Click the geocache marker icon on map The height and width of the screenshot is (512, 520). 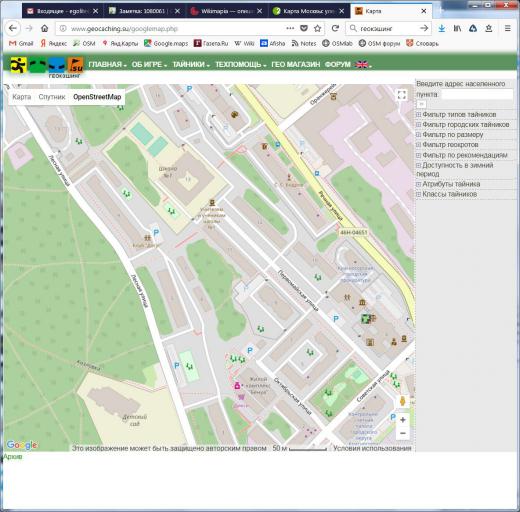click(x=366, y=319)
